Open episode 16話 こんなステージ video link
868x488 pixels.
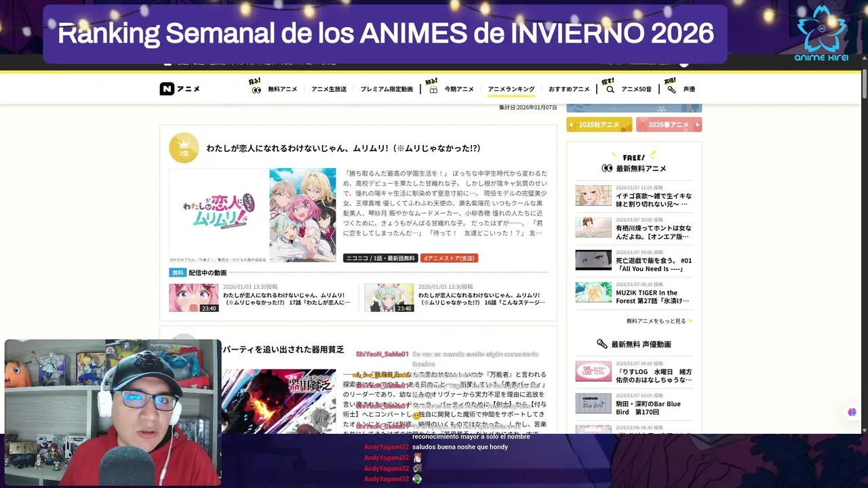[x=481, y=299]
